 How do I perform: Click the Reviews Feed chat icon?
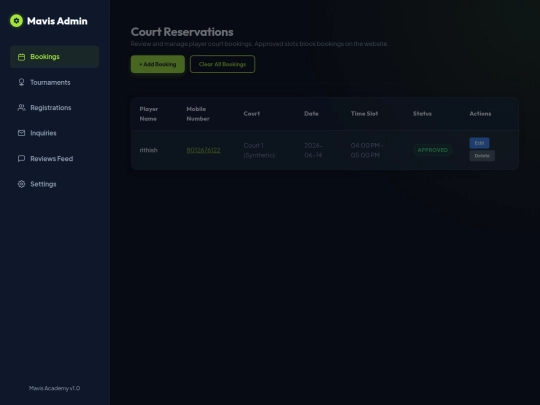point(21,158)
